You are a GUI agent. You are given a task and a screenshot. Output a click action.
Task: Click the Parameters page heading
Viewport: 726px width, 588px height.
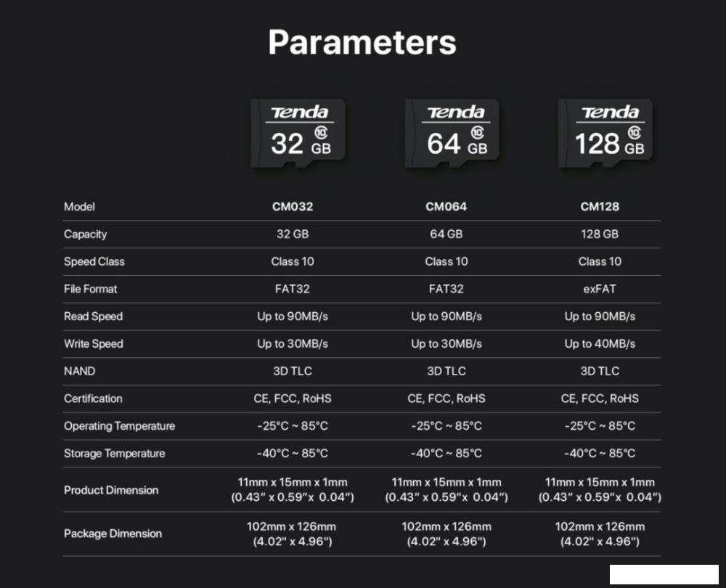362,43
